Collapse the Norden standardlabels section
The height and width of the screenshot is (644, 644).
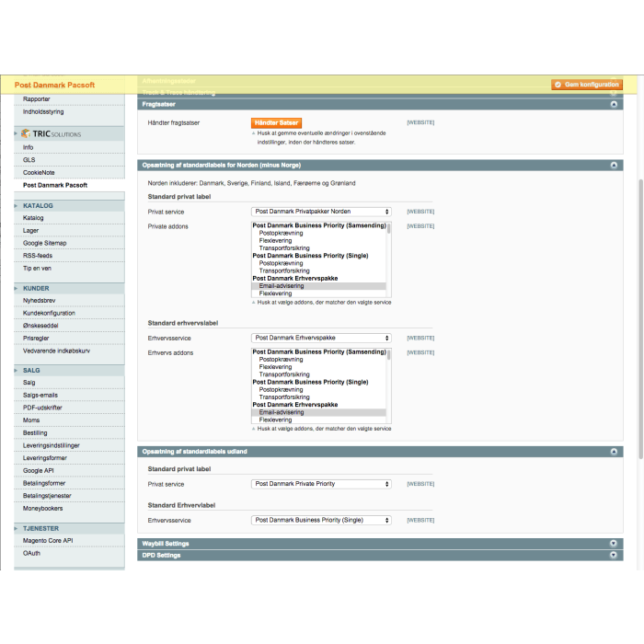point(614,165)
